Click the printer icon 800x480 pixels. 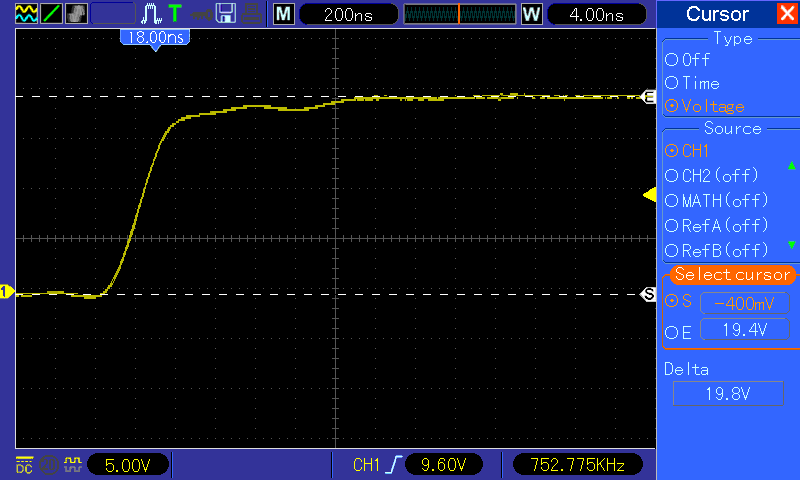[252, 14]
